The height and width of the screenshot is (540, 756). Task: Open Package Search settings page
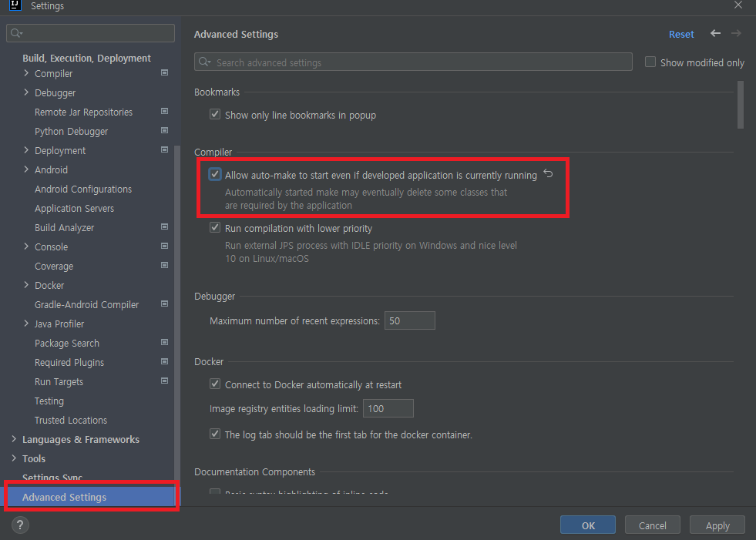(67, 343)
